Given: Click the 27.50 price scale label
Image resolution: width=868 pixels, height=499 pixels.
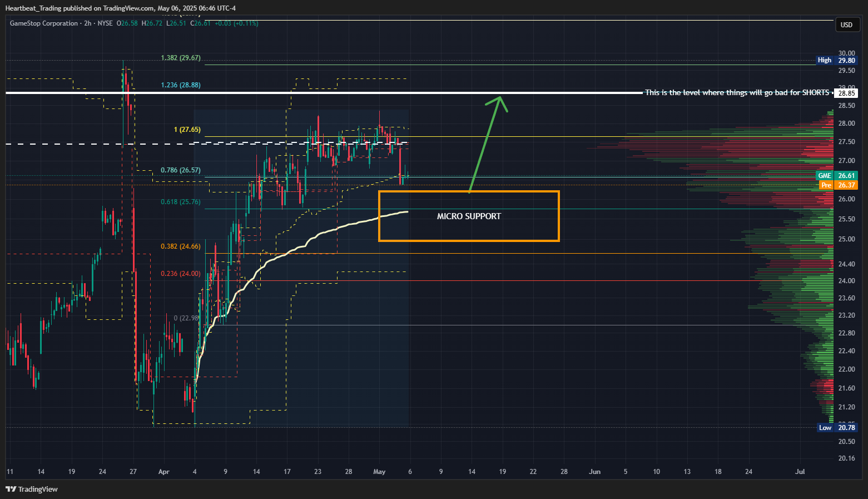Looking at the screenshot, I should pyautogui.click(x=846, y=142).
